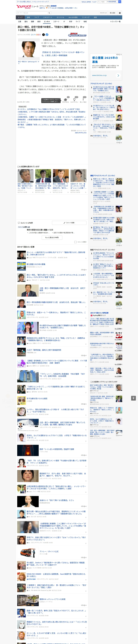Click the ログイン link
138x644 pixels.
(x=42, y=8)
